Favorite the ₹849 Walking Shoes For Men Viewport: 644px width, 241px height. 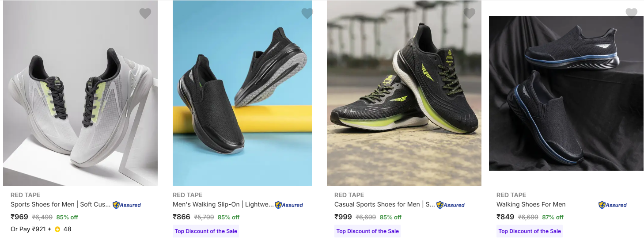tap(631, 14)
